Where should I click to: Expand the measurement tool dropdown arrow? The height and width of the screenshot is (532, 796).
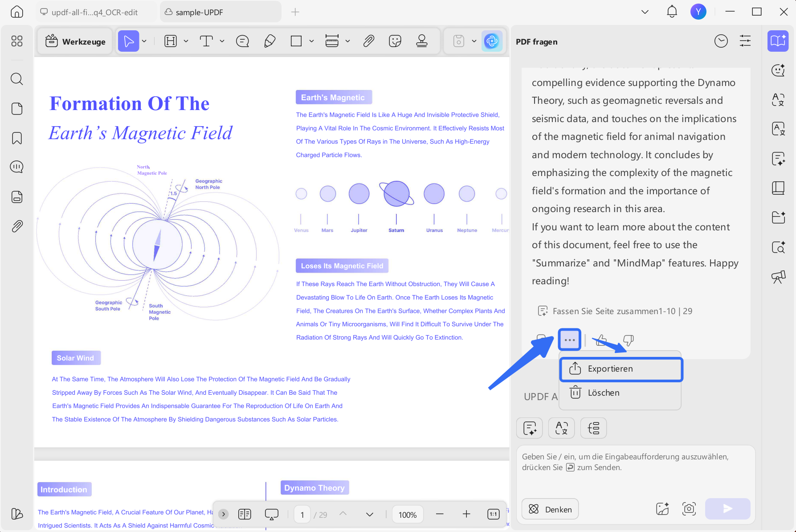click(347, 41)
